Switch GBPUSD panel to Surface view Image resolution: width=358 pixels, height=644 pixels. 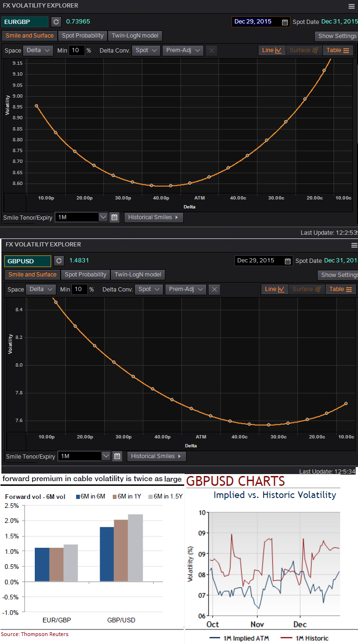click(x=306, y=289)
